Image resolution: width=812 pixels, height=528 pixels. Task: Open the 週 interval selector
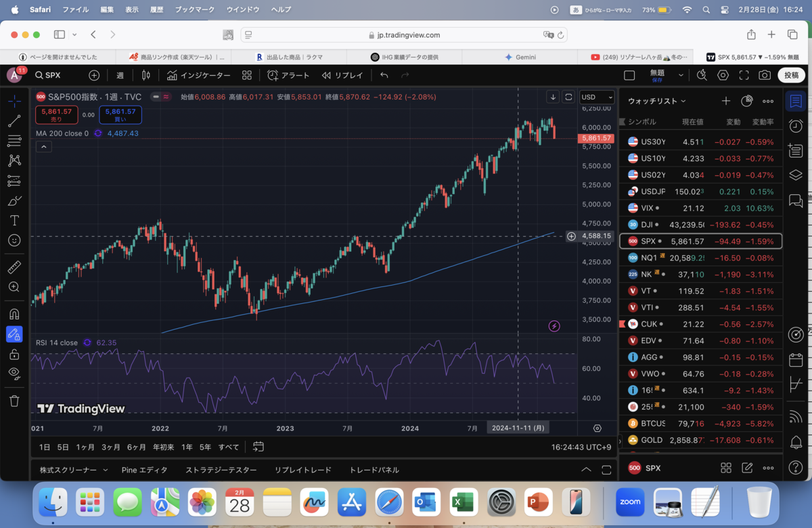click(x=120, y=75)
